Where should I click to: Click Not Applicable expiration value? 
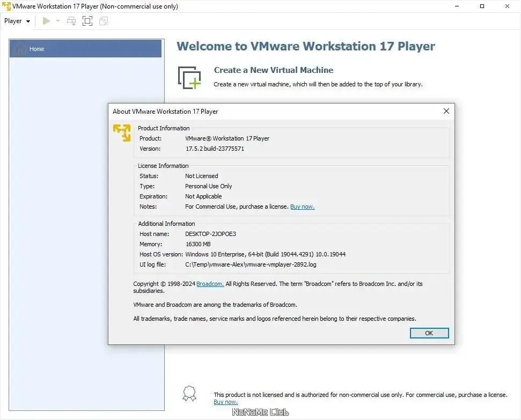[x=203, y=196]
